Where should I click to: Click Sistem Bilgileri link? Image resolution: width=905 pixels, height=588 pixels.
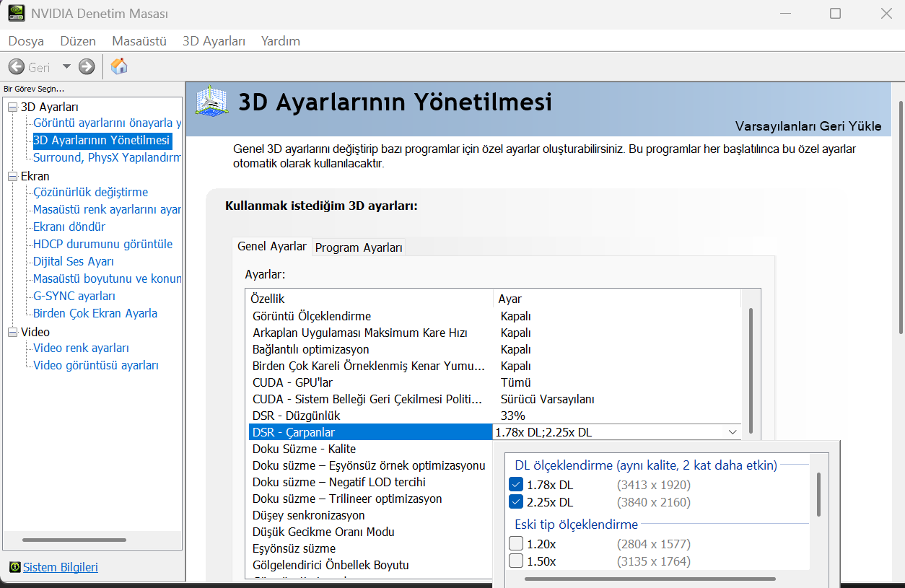click(x=61, y=567)
